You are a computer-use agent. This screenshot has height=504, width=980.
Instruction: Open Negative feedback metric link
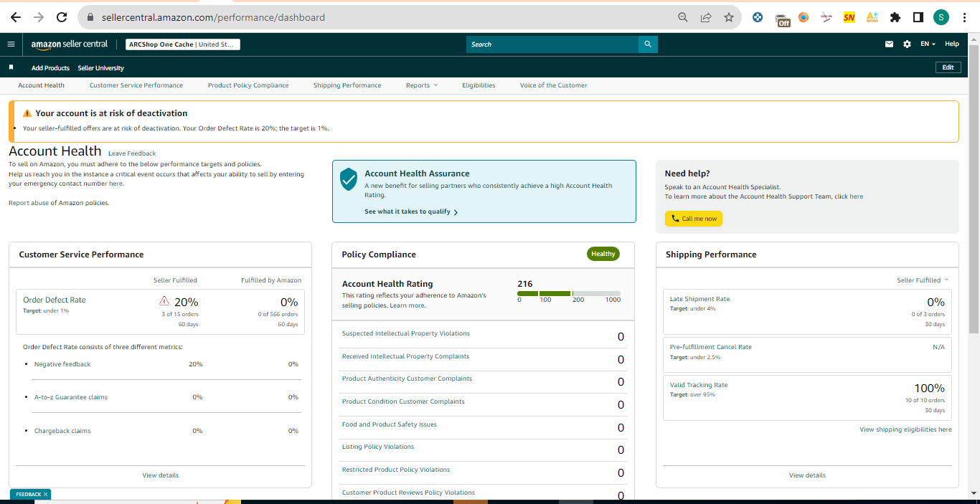tap(62, 364)
